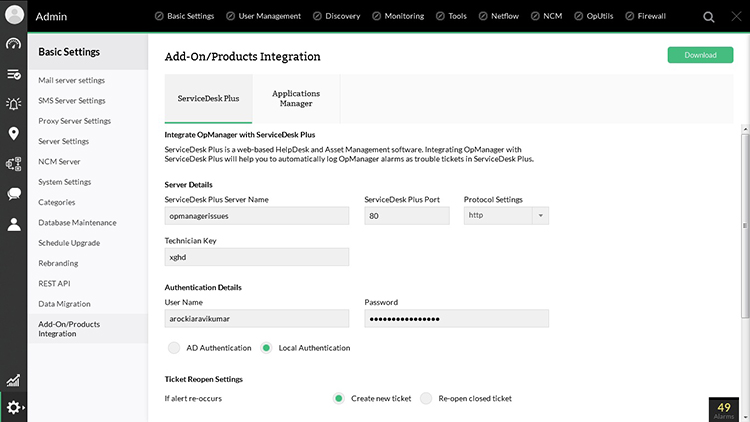Click the 49 Alarms counter badge

[x=725, y=410]
